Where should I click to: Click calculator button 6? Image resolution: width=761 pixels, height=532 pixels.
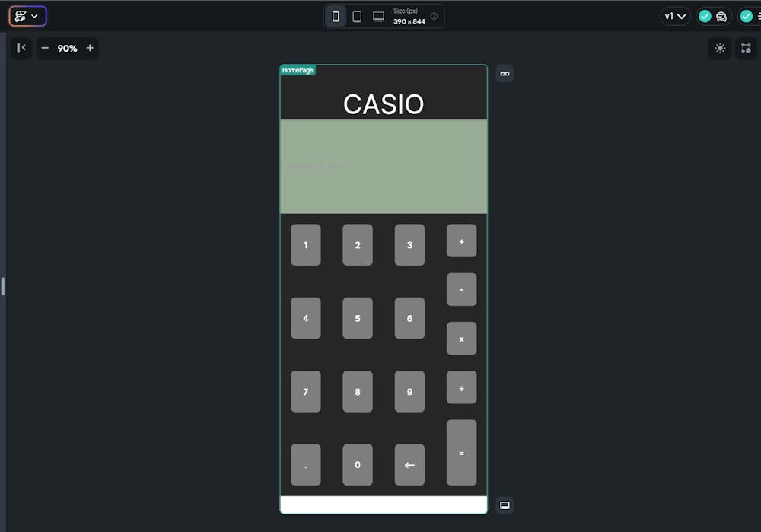pyautogui.click(x=409, y=318)
